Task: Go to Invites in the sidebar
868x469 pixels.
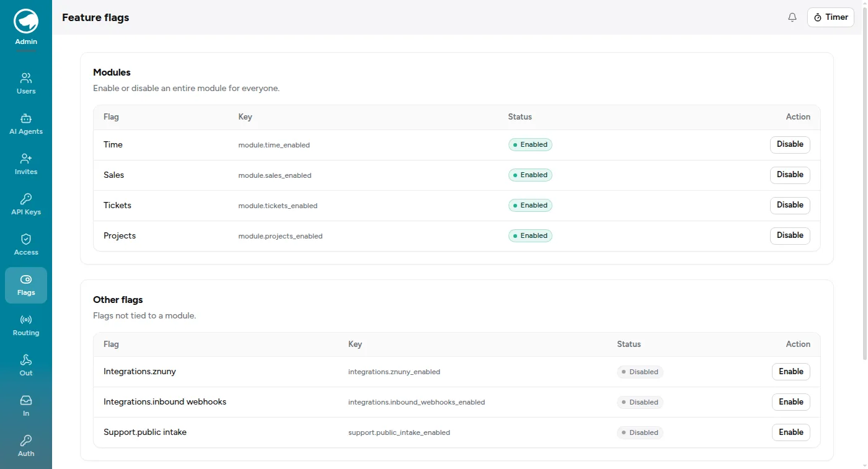Action: click(x=26, y=164)
